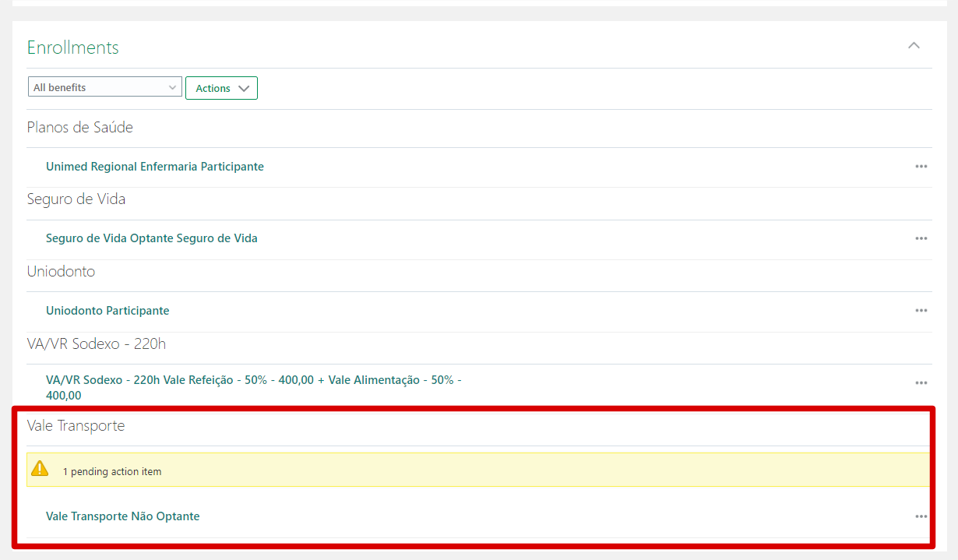Open more options for Uniodonto Participante

pos(921,311)
